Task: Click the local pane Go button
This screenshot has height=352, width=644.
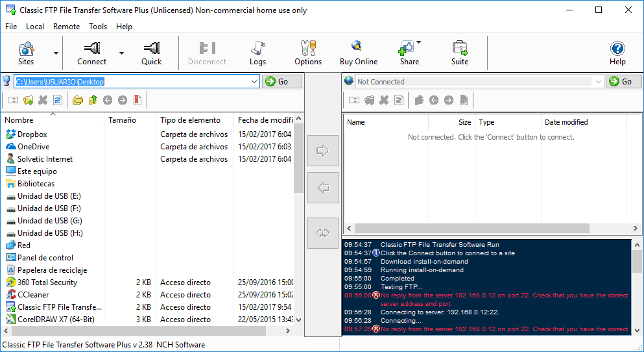Action: [282, 81]
